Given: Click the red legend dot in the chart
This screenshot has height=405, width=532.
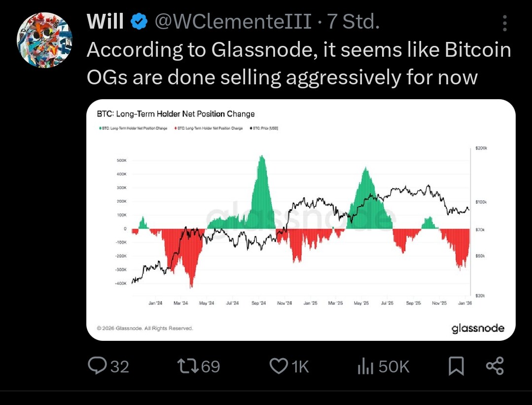Looking at the screenshot, I should 176,128.
